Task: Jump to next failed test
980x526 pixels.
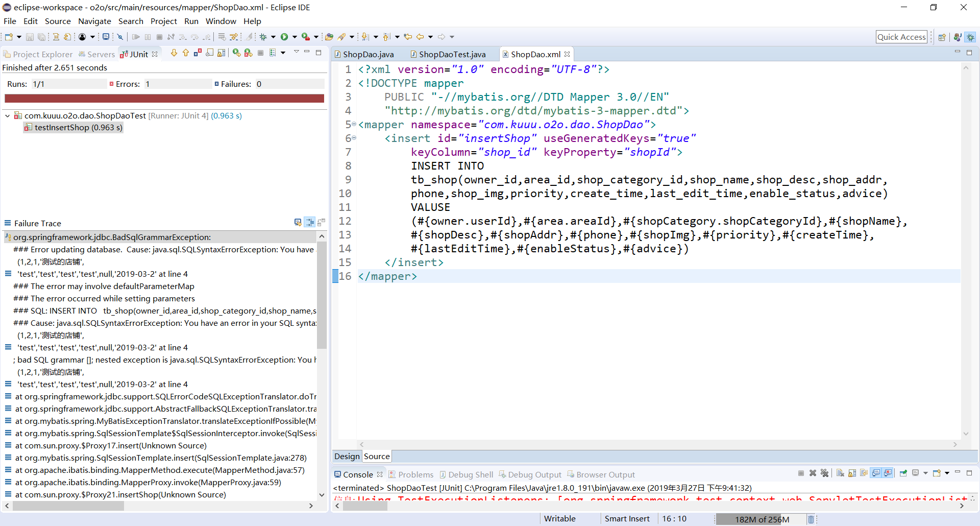Action: pyautogui.click(x=174, y=53)
